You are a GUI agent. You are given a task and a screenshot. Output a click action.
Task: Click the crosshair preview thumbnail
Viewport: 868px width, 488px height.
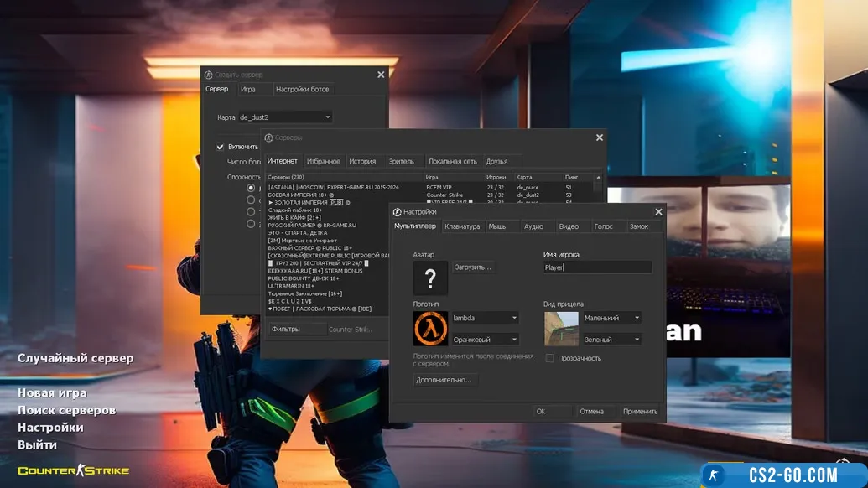[x=561, y=329]
